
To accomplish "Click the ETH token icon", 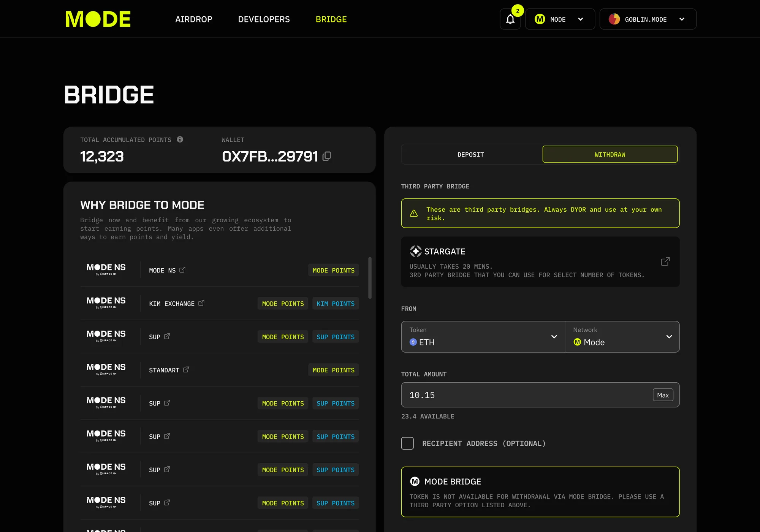I will point(413,342).
